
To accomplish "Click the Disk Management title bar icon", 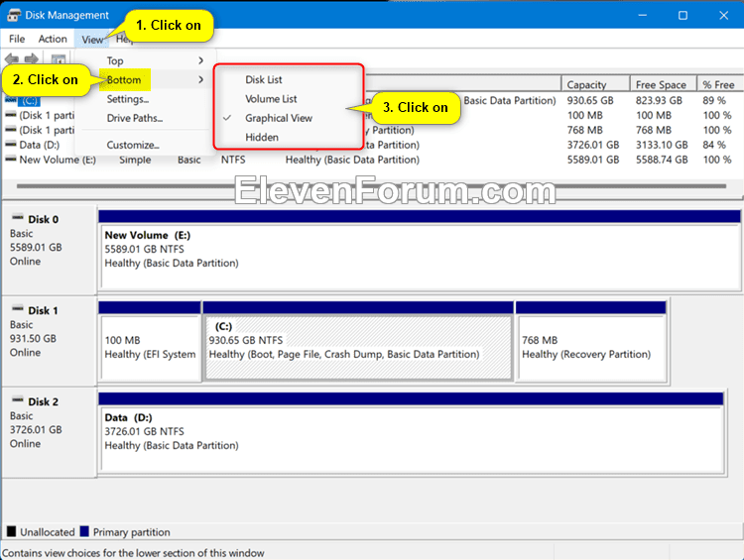I will pos(14,15).
